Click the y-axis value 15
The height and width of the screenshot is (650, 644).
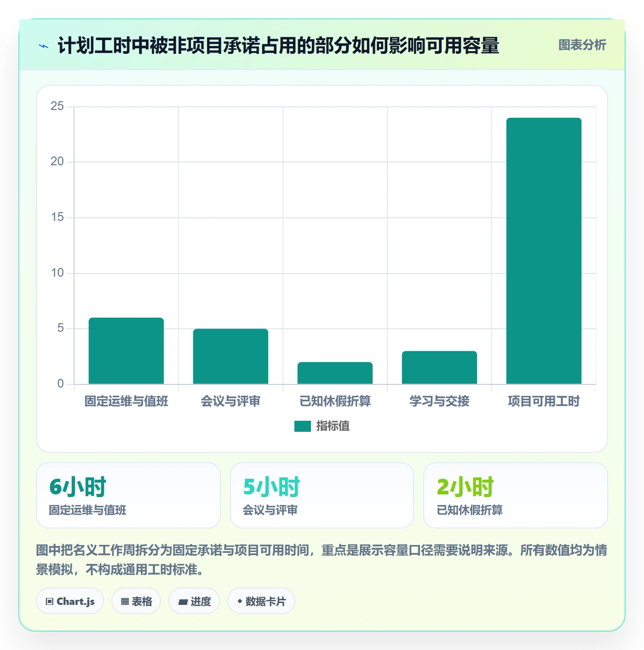point(57,217)
